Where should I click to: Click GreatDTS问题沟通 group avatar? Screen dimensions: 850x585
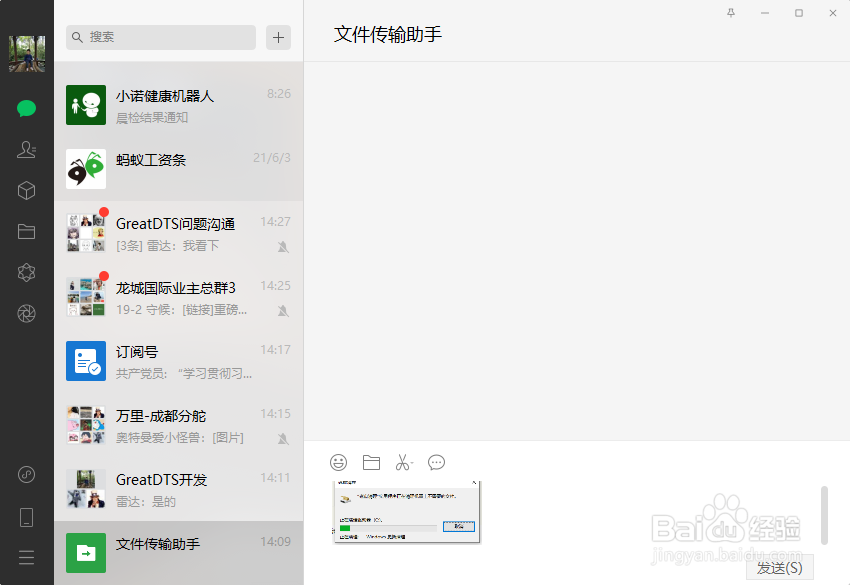point(86,233)
